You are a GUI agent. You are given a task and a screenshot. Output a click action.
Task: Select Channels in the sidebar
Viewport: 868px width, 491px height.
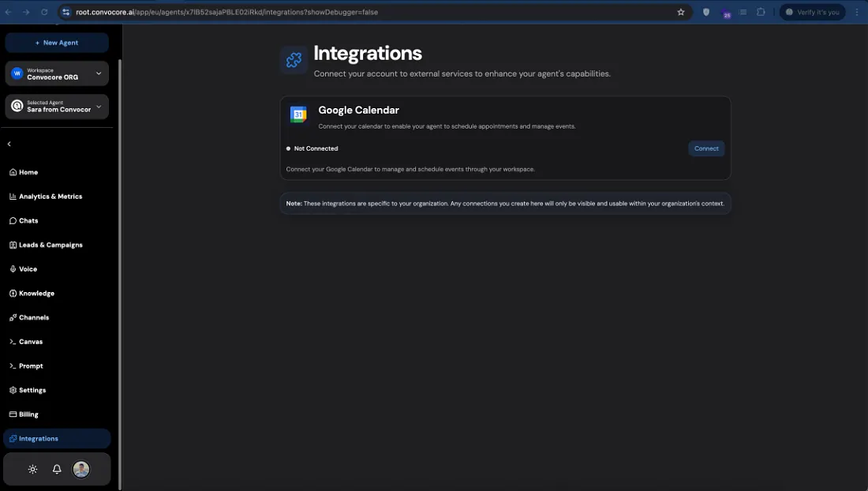[x=29, y=318]
